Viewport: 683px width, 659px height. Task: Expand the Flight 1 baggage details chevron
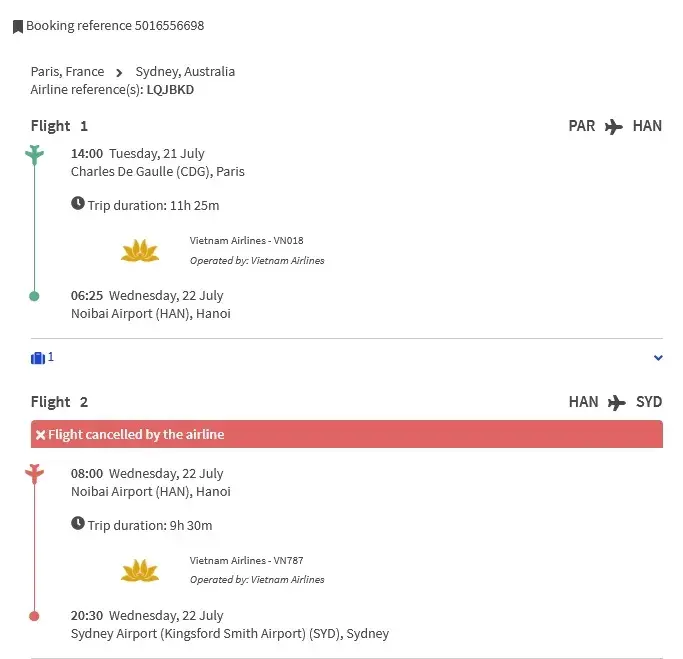[x=657, y=358]
